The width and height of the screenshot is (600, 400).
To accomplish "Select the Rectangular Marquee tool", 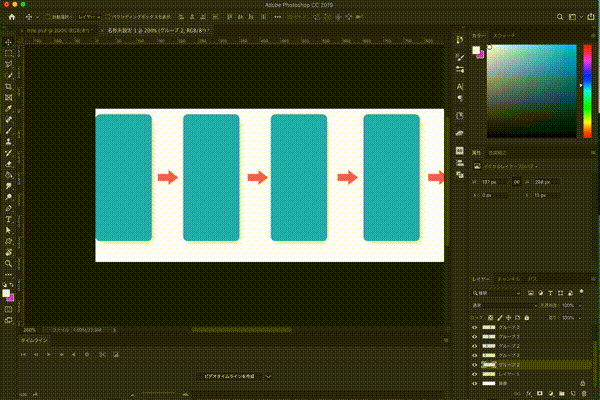I will 9,53.
